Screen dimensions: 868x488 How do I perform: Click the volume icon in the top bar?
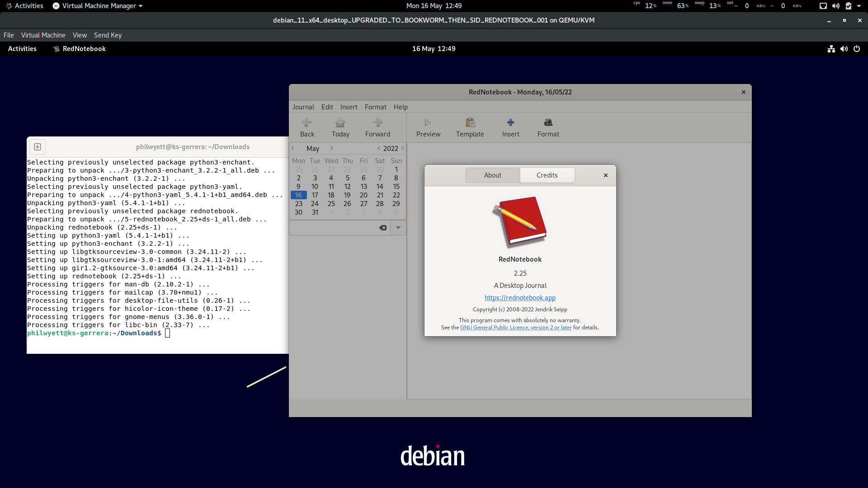point(844,49)
